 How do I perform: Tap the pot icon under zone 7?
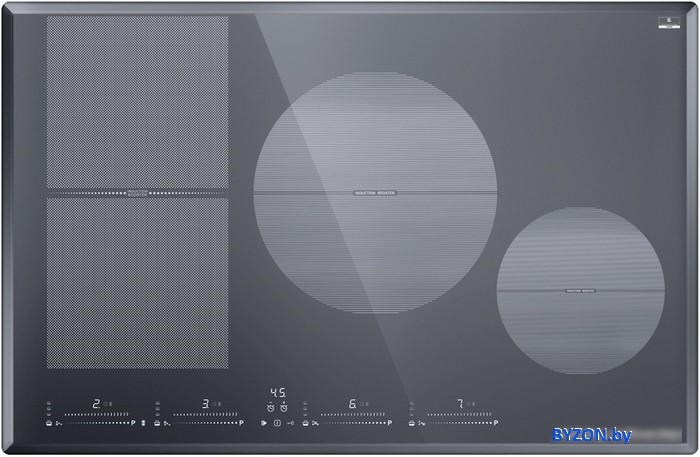[x=413, y=423]
